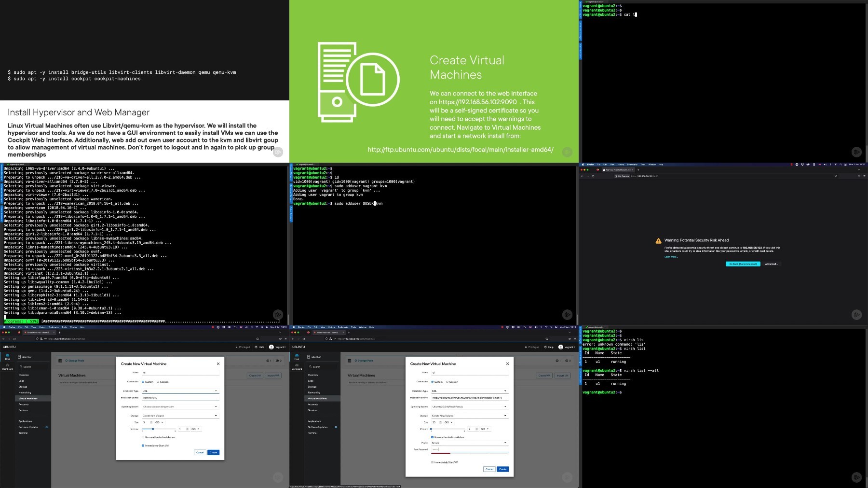Click empty Remote URL installation source field
868x488 pixels.
point(180,398)
